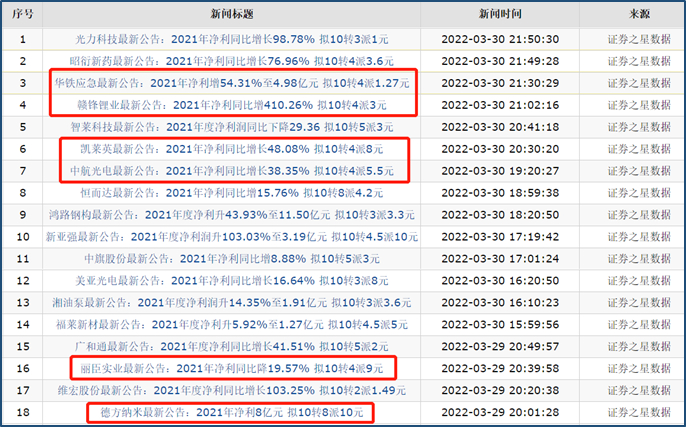Viewport: 686px width, 427px height.
Task: Open the 光力科技最新公告 news link
Action: 232,39
